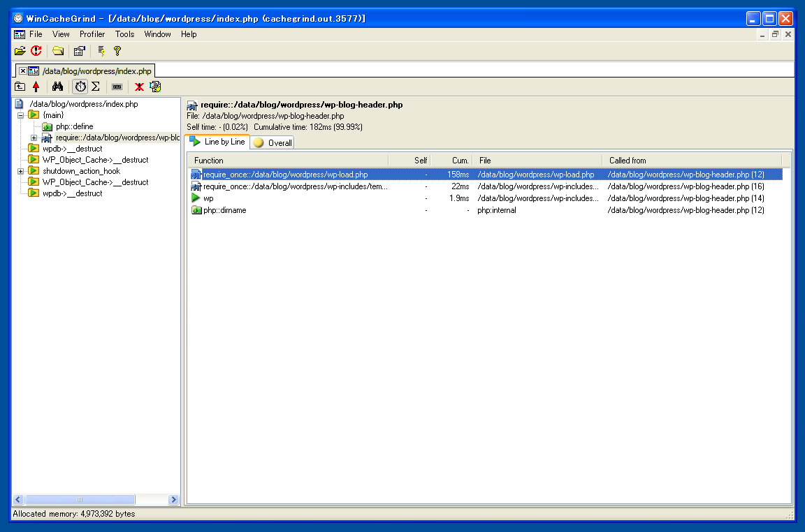Click the red reload icon
The height and width of the screenshot is (532, 805).
(36, 51)
